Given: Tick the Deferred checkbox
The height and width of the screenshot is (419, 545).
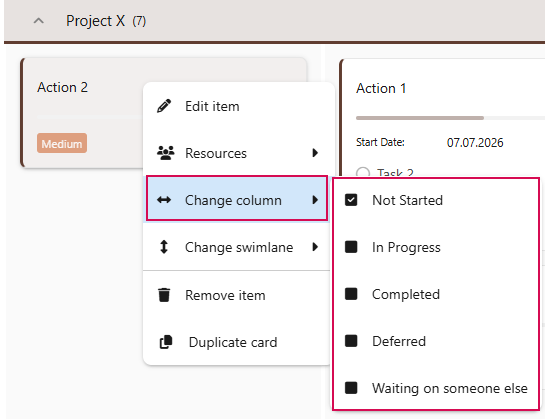Looking at the screenshot, I should 351,341.
